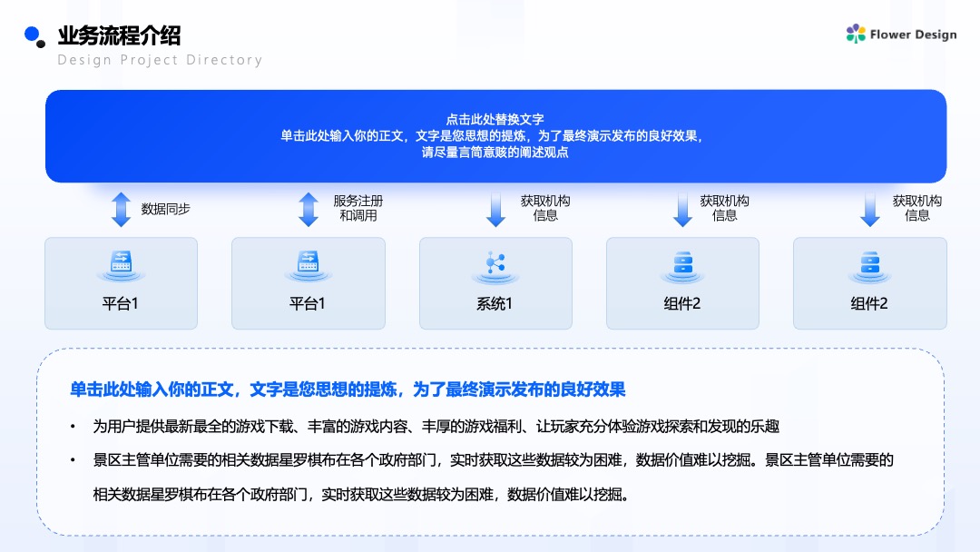Viewport: 980px width, 552px height.
Task: Click the down arrow above the last 组件2 card
Action: (x=870, y=209)
